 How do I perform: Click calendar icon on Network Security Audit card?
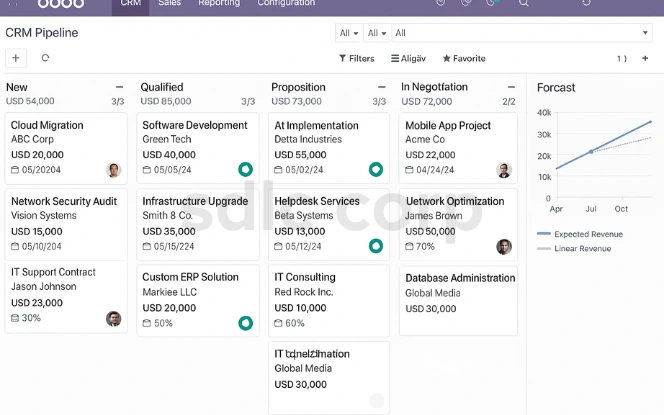point(15,246)
